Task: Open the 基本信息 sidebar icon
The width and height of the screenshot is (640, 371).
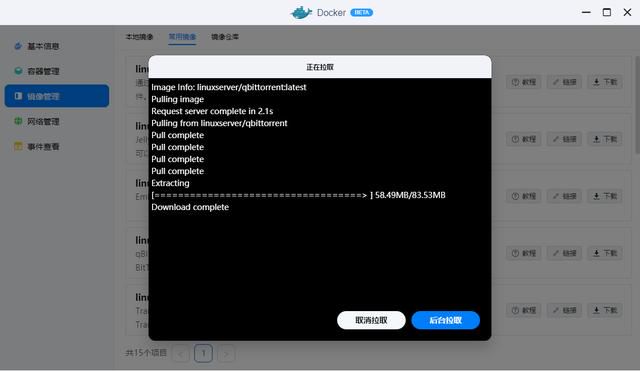Action: pyautogui.click(x=18, y=46)
